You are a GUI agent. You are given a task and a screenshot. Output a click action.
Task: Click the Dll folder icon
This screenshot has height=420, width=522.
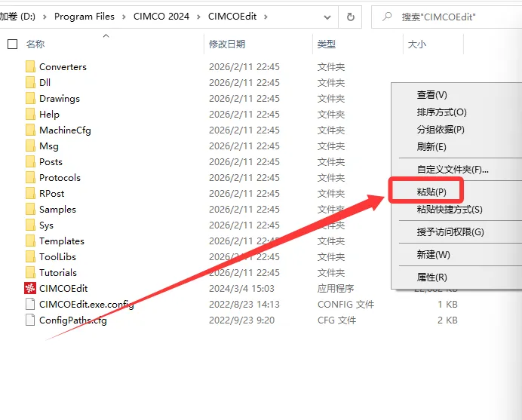[x=30, y=82]
